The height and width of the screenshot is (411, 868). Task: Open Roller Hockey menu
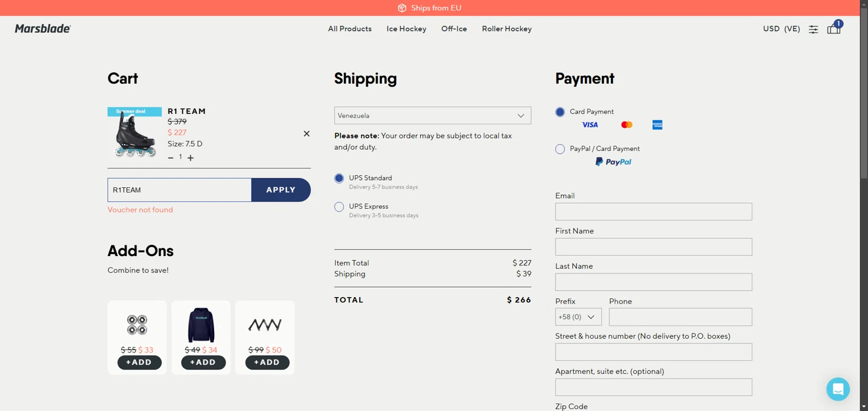pyautogui.click(x=507, y=29)
